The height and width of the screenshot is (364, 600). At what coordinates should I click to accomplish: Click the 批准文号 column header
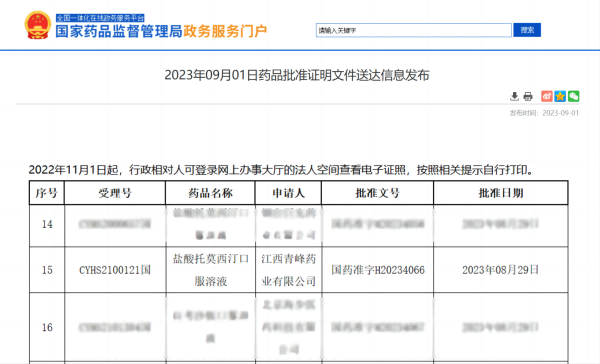377,193
